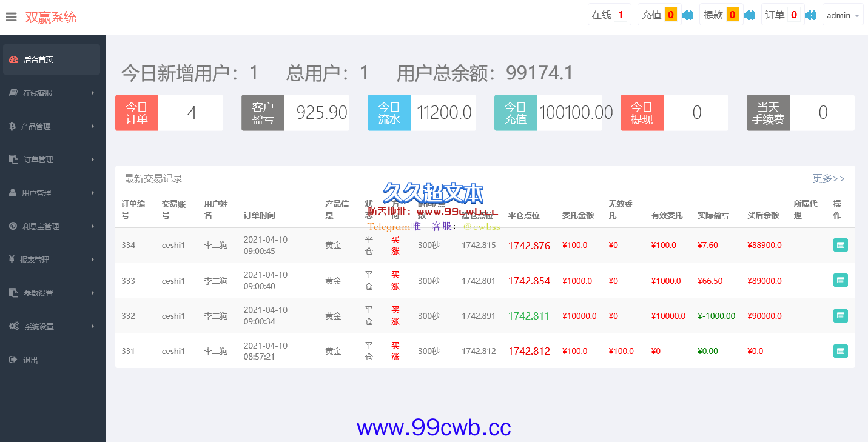Screen dimensions: 868x442
Task: Click the 报表管理 yen icon
Action: [12, 260]
